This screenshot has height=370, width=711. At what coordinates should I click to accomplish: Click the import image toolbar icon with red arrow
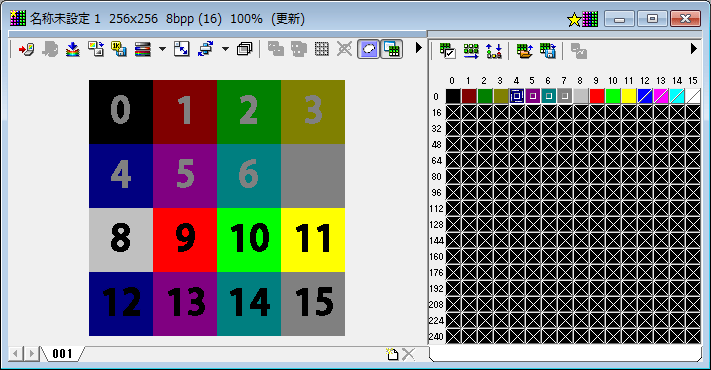26,49
